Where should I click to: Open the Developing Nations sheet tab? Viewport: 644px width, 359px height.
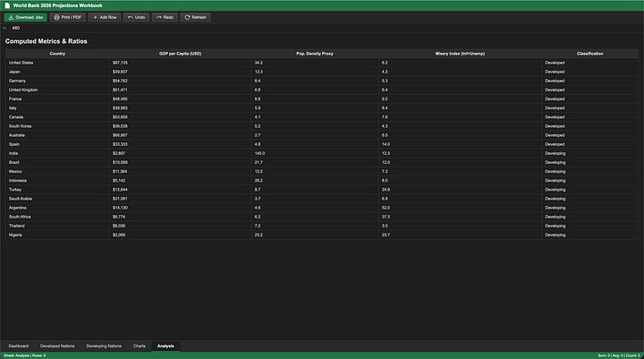(x=104, y=346)
